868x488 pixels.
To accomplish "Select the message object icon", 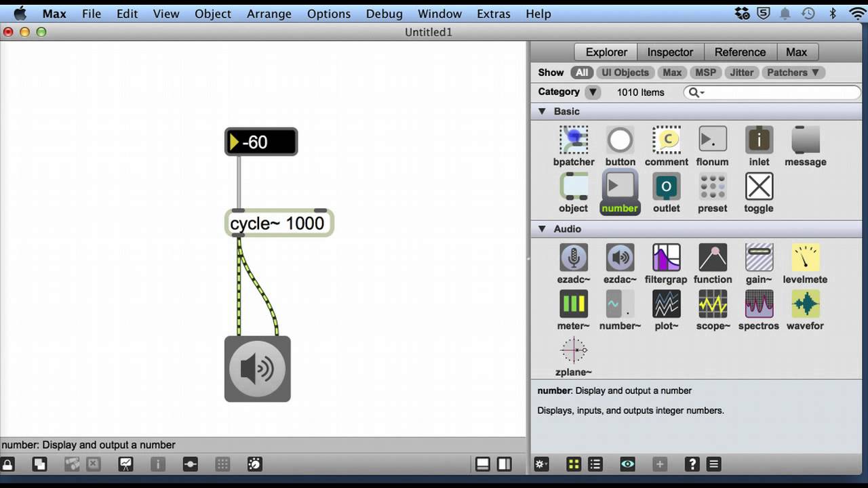I will click(x=805, y=140).
